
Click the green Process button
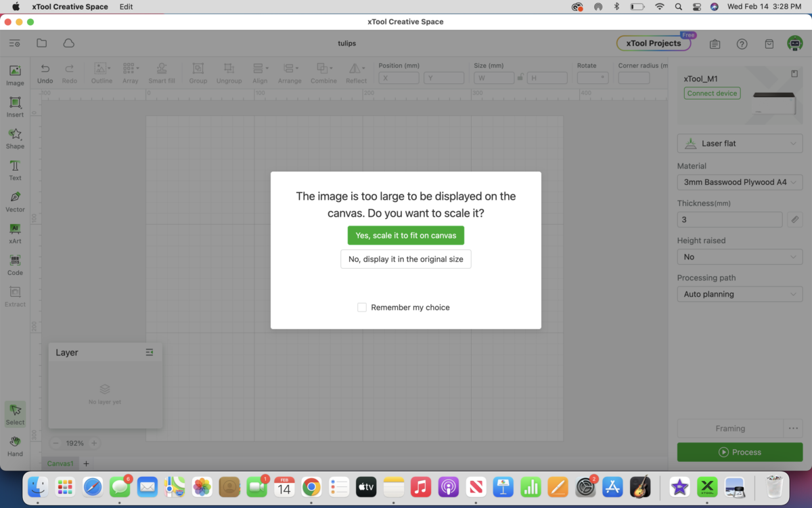740,452
